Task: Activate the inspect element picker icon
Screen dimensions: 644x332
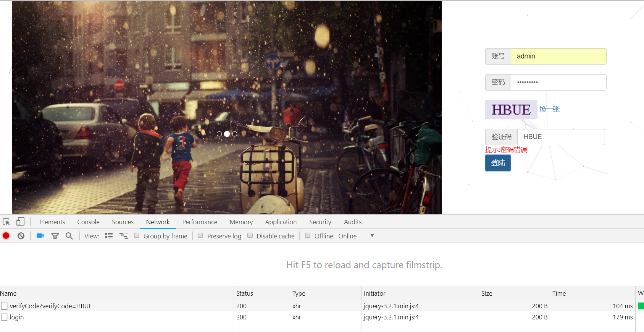Action: coord(6,222)
